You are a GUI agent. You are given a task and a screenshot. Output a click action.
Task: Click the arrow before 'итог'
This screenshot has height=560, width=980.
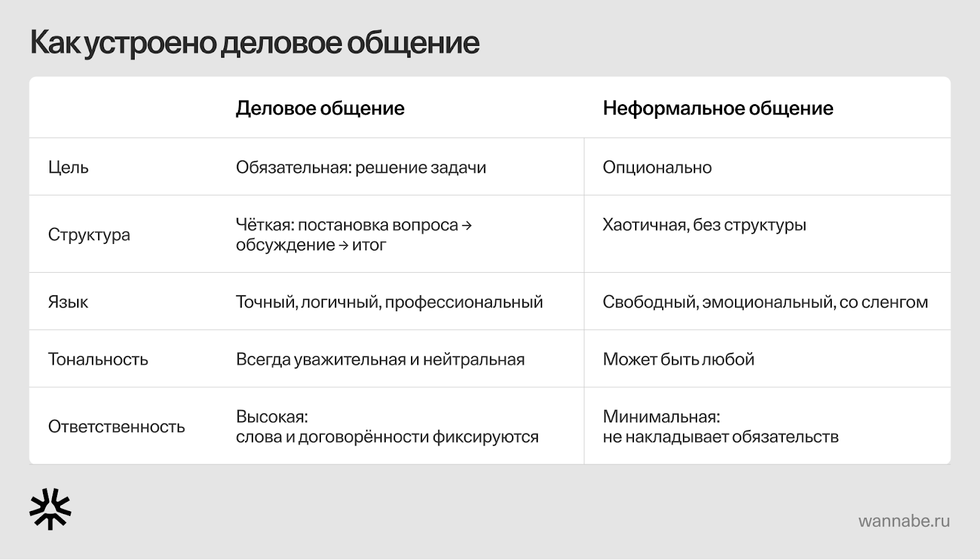343,245
